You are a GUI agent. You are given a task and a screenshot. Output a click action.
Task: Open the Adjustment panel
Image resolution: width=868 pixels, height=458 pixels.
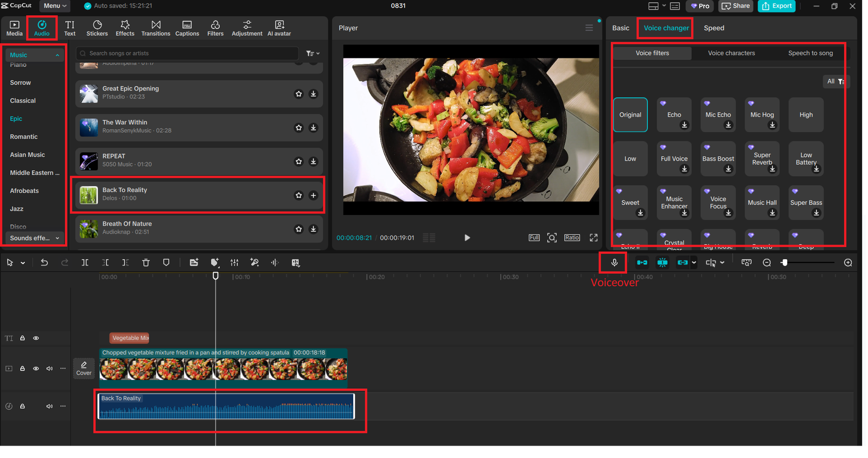[247, 28]
